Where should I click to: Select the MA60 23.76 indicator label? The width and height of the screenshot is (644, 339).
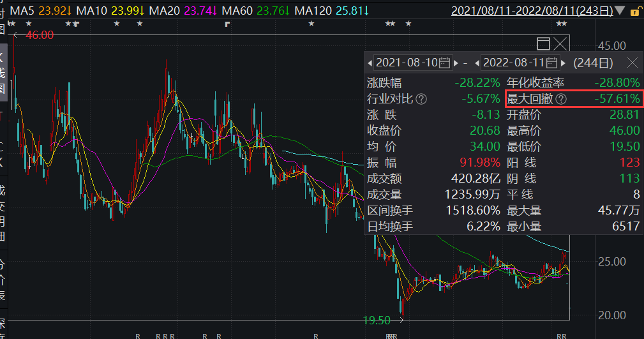click(255, 11)
